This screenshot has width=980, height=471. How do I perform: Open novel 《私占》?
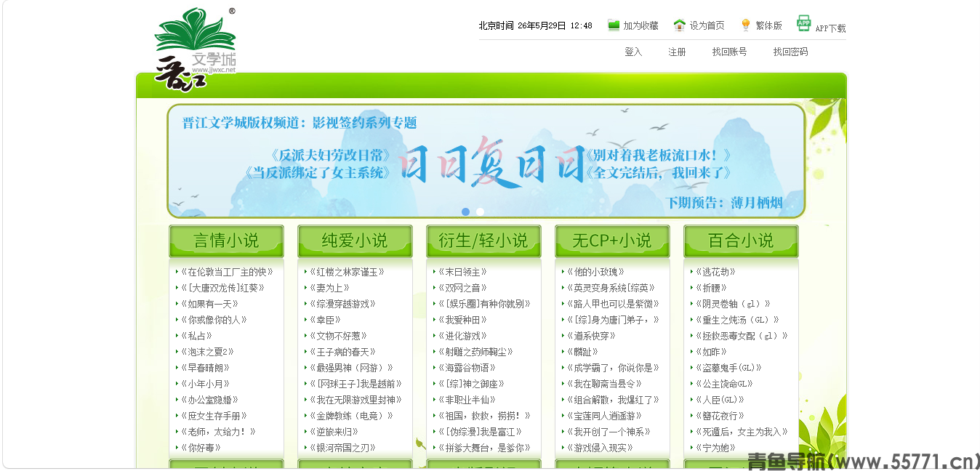197,336
